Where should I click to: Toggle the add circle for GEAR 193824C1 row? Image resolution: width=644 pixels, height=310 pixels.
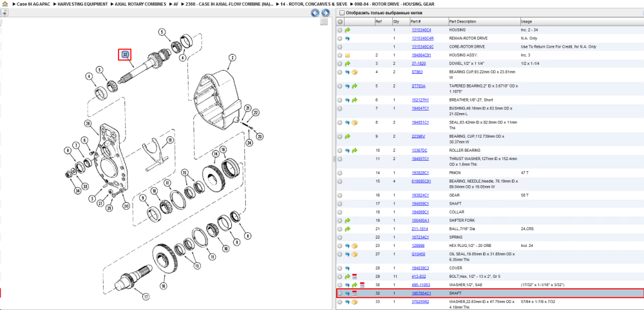coord(339,195)
